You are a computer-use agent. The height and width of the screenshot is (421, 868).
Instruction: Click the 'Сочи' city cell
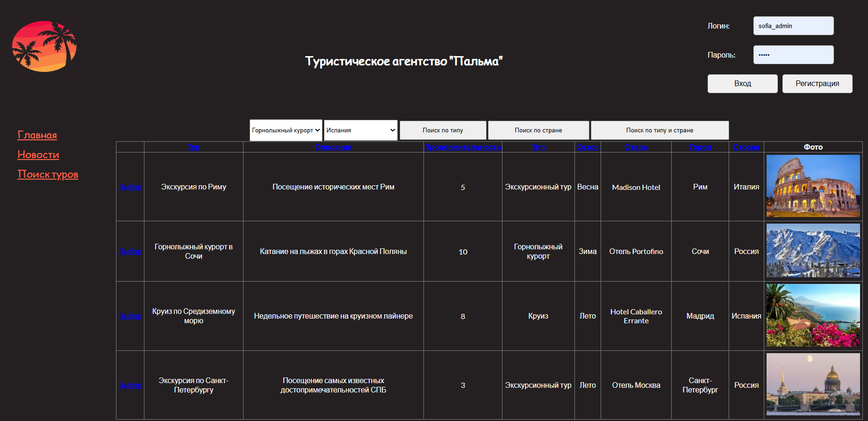point(700,252)
